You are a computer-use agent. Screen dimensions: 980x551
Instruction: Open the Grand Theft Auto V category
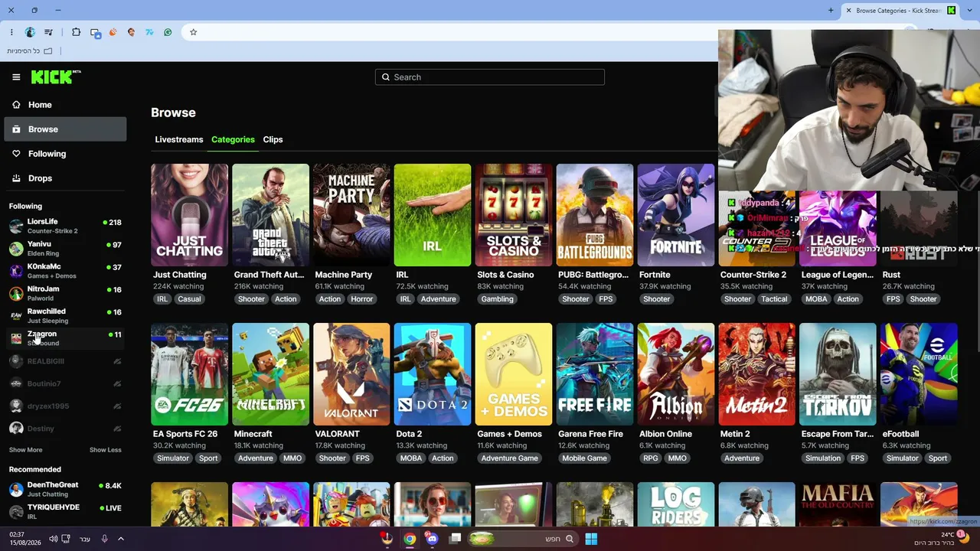click(270, 215)
